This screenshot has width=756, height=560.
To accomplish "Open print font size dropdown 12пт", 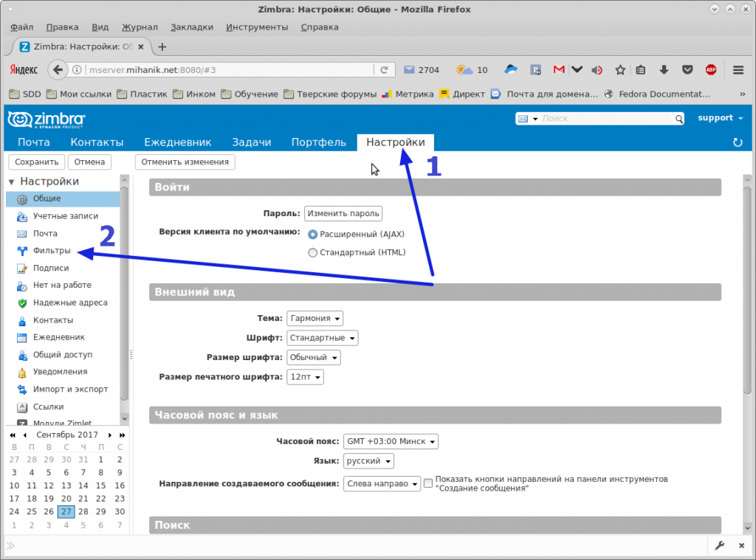I will tap(305, 377).
